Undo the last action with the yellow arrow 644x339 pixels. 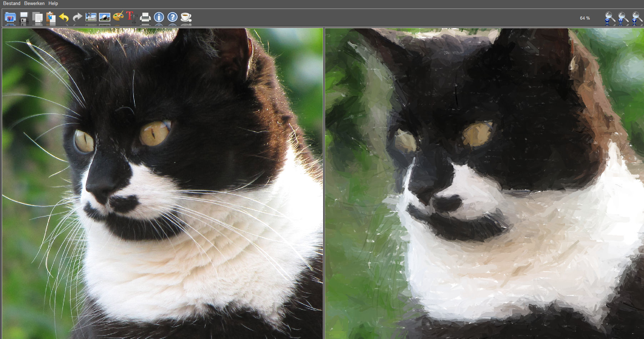tap(64, 17)
